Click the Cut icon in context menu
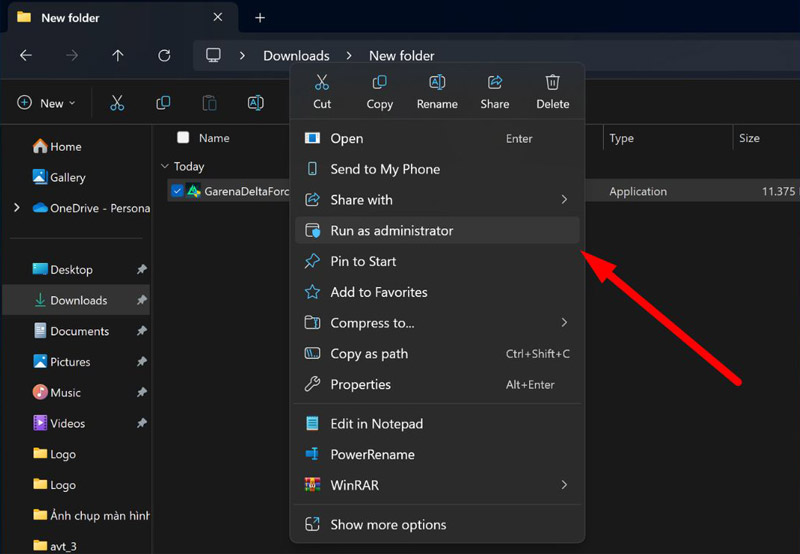The image size is (800, 554). point(322,84)
